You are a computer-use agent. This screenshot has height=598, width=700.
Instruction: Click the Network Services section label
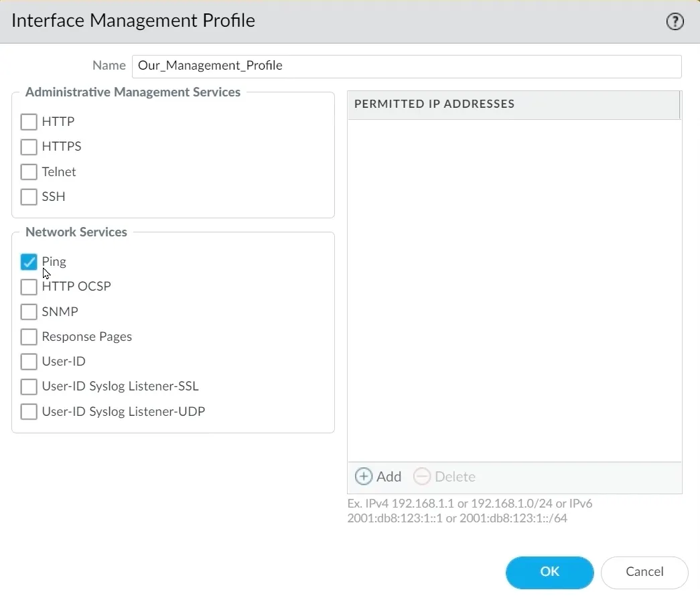76,232
